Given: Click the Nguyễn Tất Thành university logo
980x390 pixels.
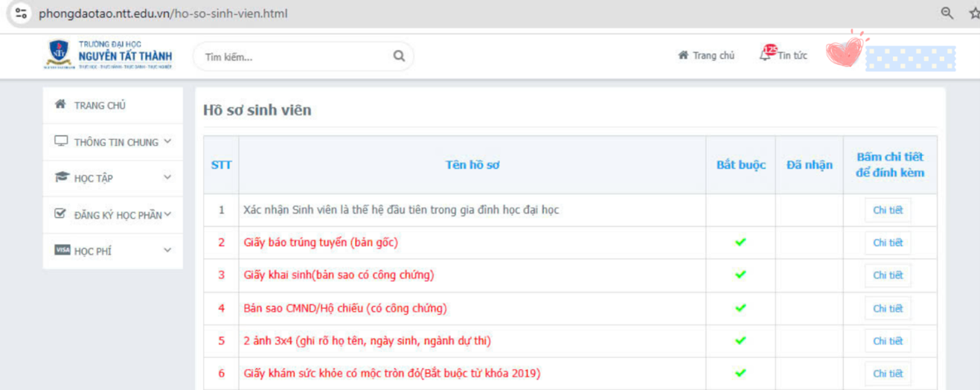Looking at the screenshot, I should click(x=108, y=55).
